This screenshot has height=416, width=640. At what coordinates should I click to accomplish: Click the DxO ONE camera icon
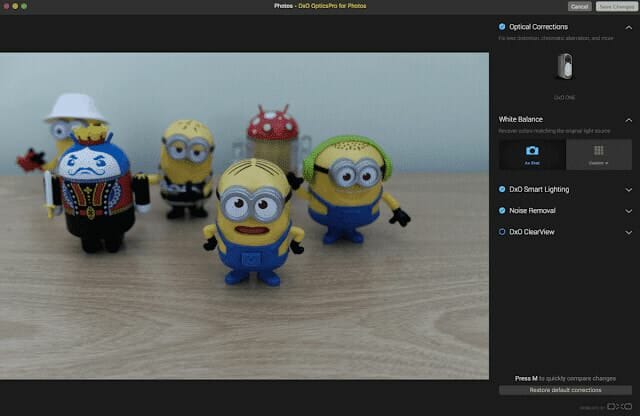click(x=565, y=66)
